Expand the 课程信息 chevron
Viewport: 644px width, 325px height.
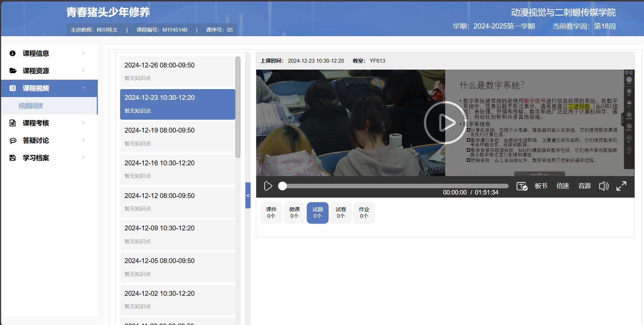click(84, 53)
